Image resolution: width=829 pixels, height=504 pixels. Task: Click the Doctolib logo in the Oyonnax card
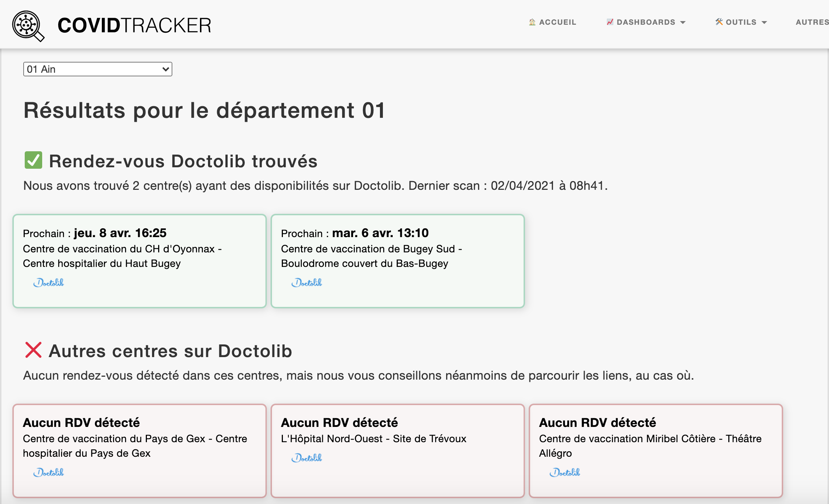[48, 283]
